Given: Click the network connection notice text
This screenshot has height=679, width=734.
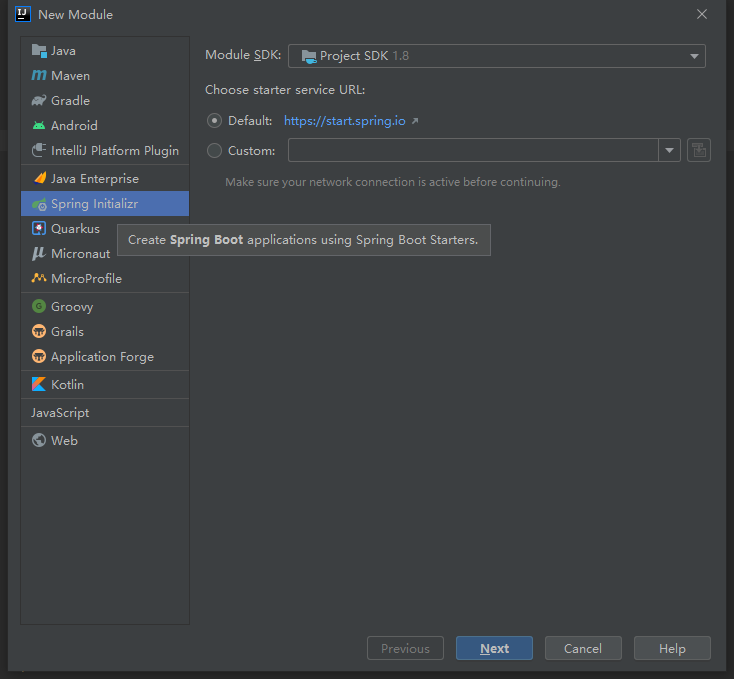Looking at the screenshot, I should click(393, 182).
